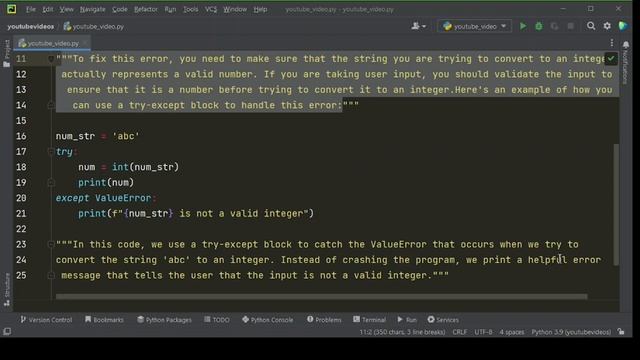Screen dimensions: 640x360
Task: Open the VCS menu
Action: coord(211,9)
